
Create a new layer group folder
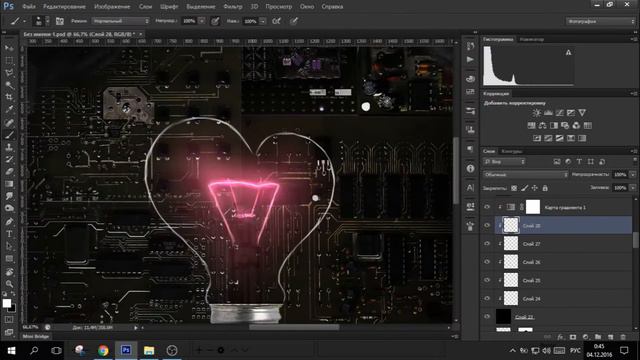pyautogui.click(x=598, y=337)
